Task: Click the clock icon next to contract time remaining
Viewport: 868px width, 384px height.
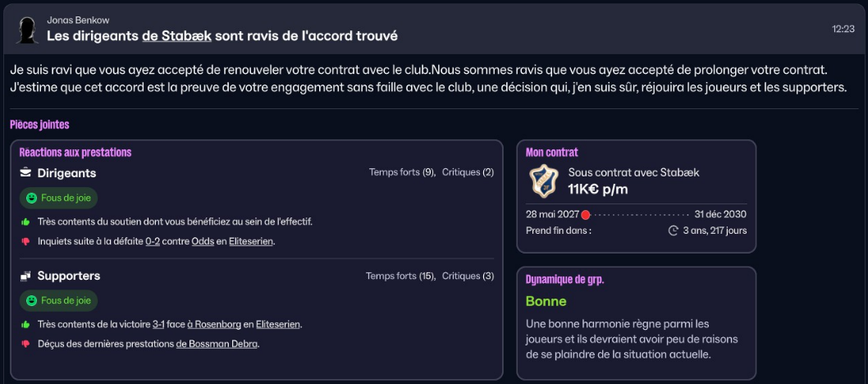Action: click(674, 231)
